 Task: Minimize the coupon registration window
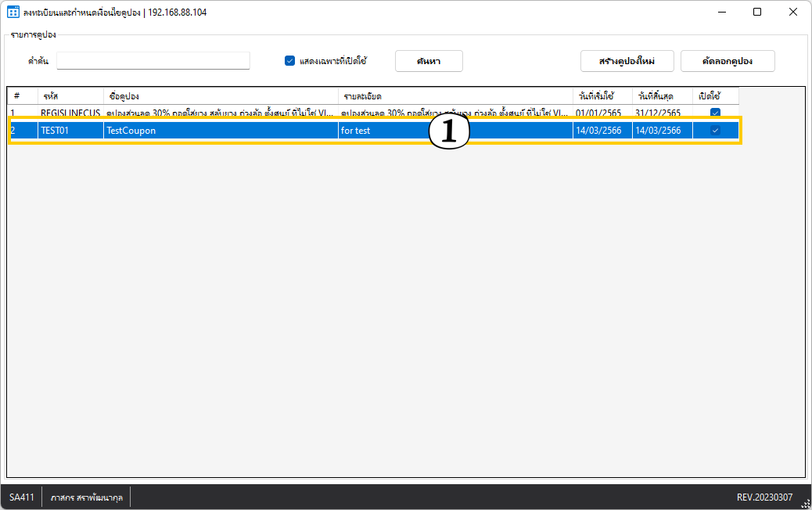tap(721, 13)
